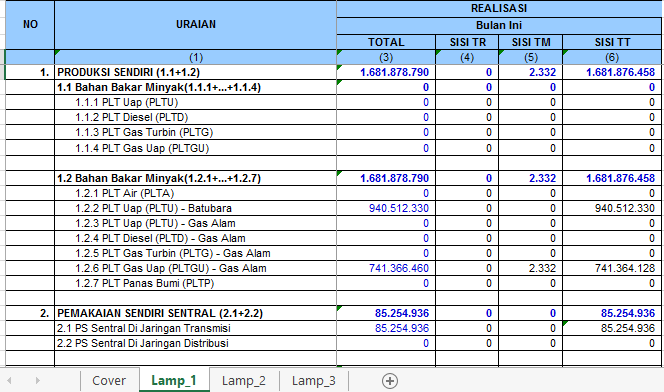Select SISI TT value 741.364.128

[612, 268]
